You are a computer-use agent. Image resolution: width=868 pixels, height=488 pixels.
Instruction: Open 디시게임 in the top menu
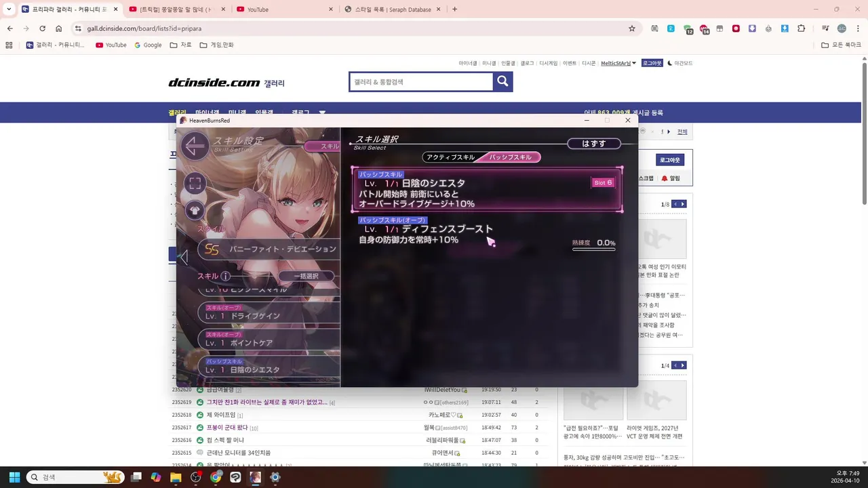click(x=548, y=63)
